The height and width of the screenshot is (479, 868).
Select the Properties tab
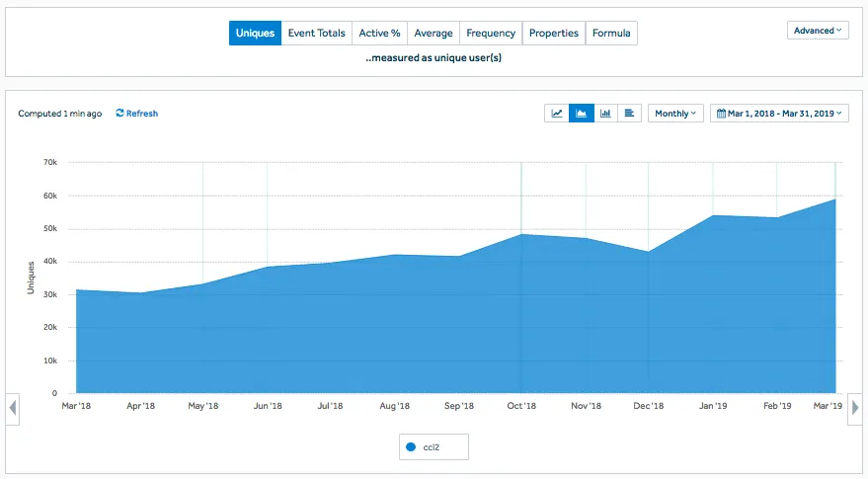tap(554, 33)
